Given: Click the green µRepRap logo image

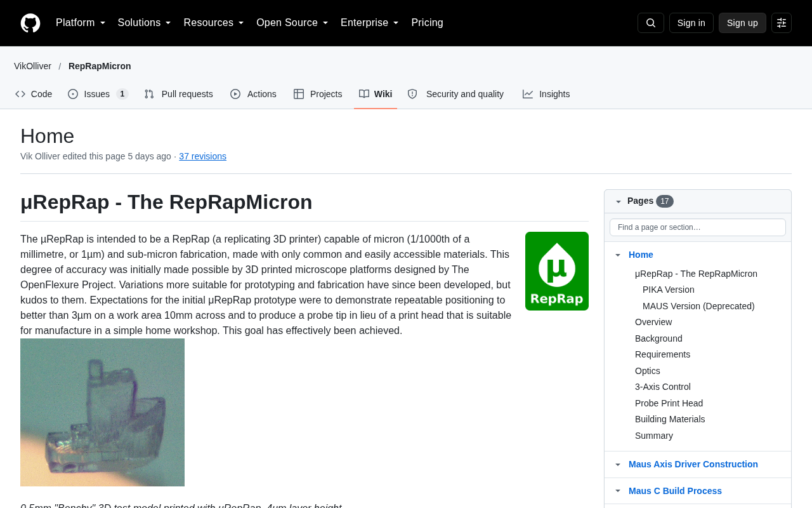Looking at the screenshot, I should pyautogui.click(x=557, y=271).
